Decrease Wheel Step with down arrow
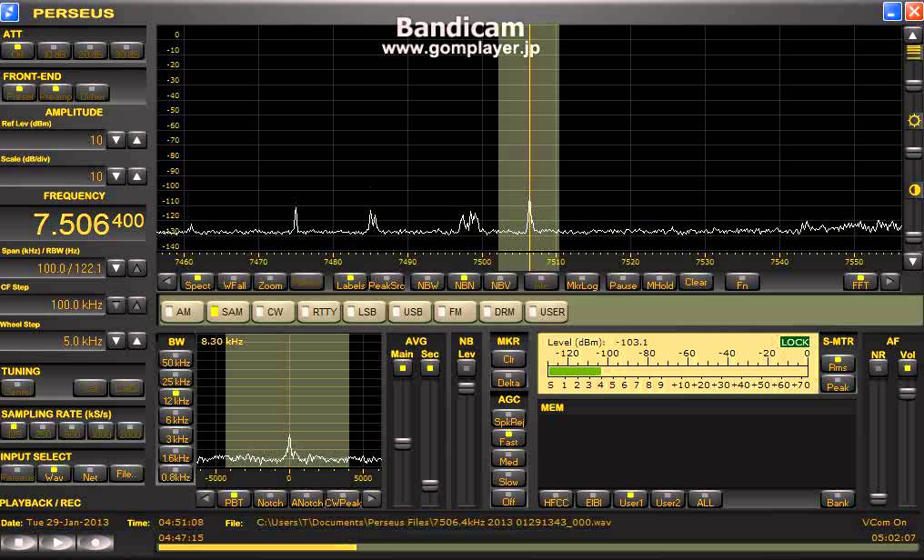Image resolution: width=924 pixels, height=560 pixels. point(116,341)
